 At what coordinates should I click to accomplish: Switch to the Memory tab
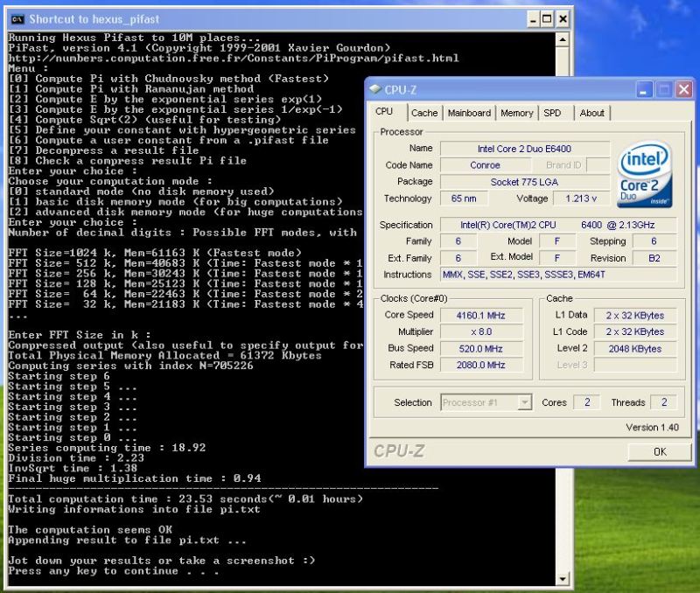(x=517, y=113)
